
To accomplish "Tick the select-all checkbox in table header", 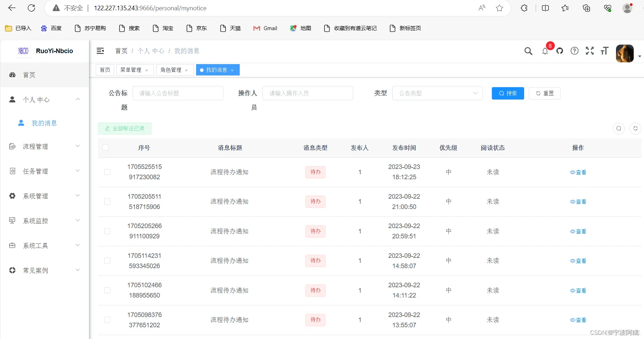I will point(106,147).
